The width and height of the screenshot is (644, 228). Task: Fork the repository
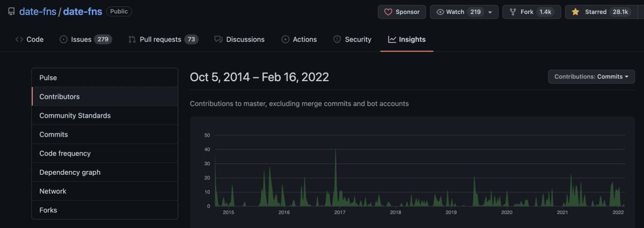click(532, 12)
